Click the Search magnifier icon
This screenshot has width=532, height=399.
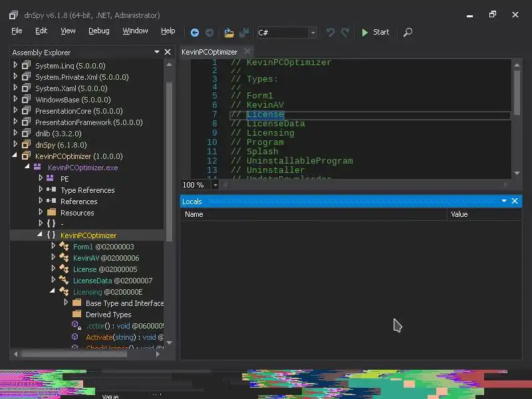click(408, 32)
